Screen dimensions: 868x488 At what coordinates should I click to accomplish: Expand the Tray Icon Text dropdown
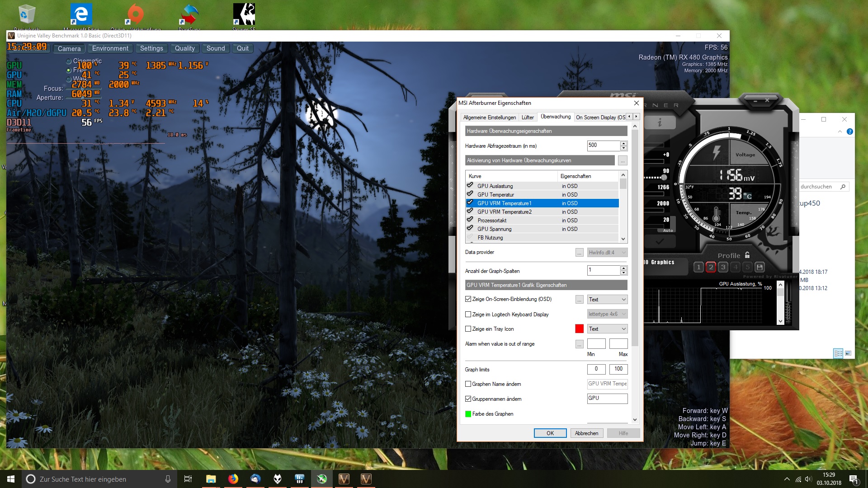[x=607, y=329]
